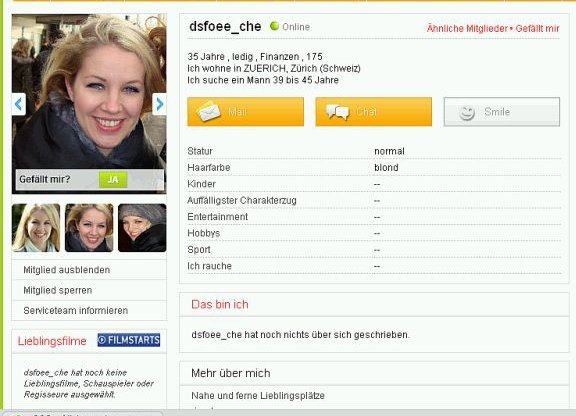This screenshot has height=416, width=576.
Task: Open Ähnliche Mitglieder link
Action: pos(467,28)
